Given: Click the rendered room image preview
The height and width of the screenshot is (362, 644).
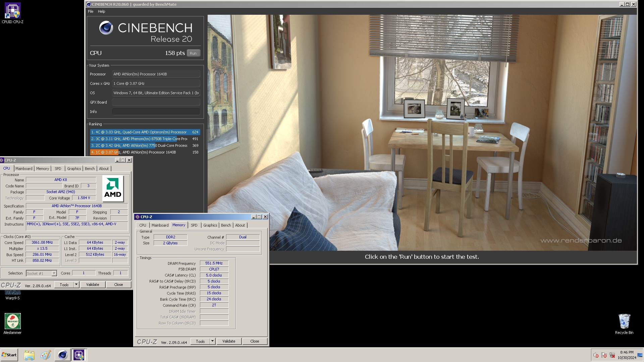Looking at the screenshot, I should (422, 133).
